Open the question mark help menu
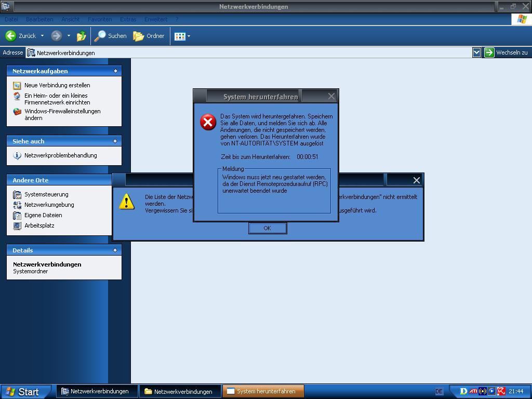Screen dimensions: 532x399 [x=177, y=19]
